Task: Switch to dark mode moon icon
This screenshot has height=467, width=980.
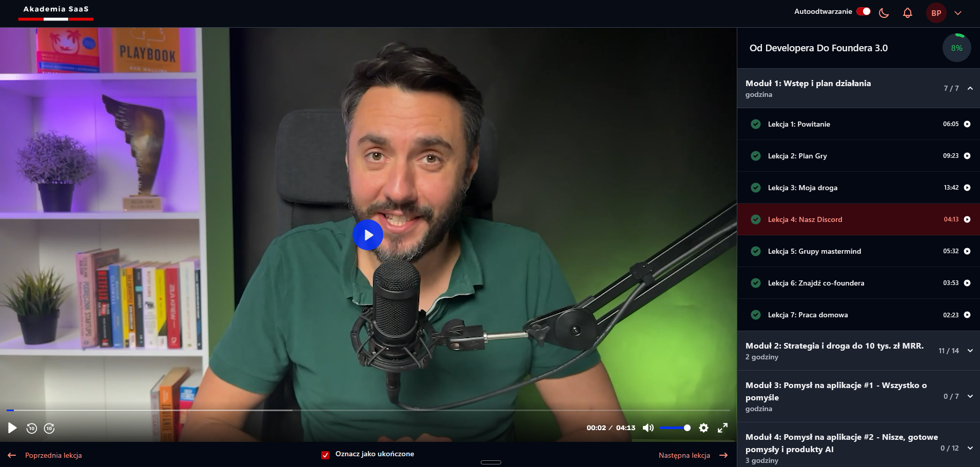Action: click(x=884, y=13)
